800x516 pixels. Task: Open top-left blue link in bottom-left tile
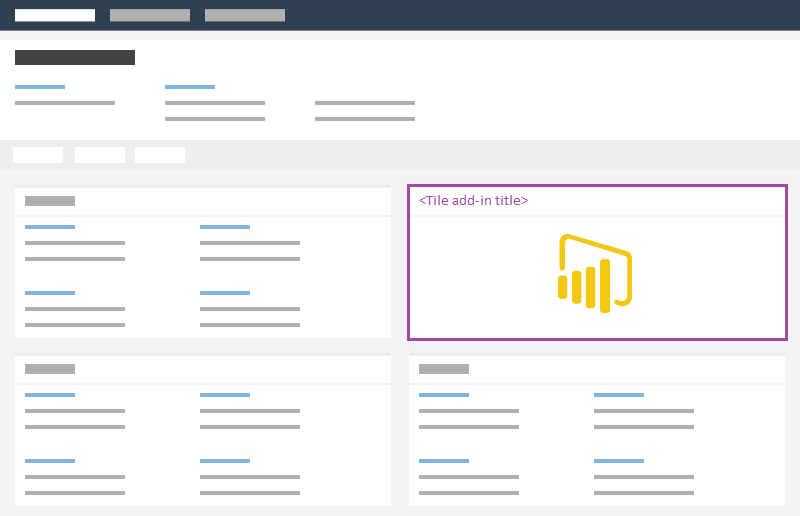(50, 395)
